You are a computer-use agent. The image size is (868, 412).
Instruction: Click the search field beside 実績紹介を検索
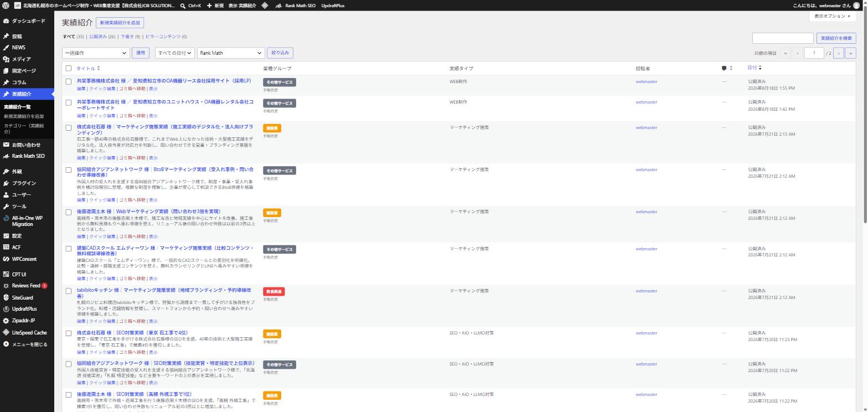click(x=783, y=38)
